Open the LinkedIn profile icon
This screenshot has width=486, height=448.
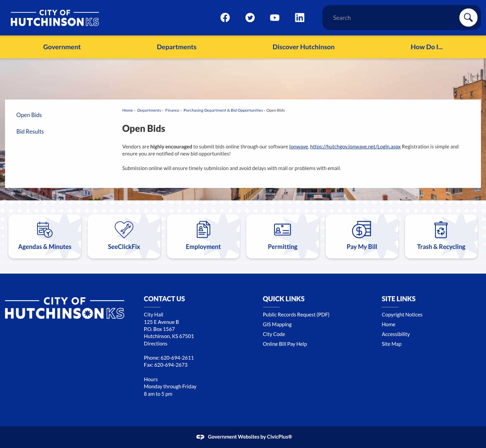pos(300,17)
